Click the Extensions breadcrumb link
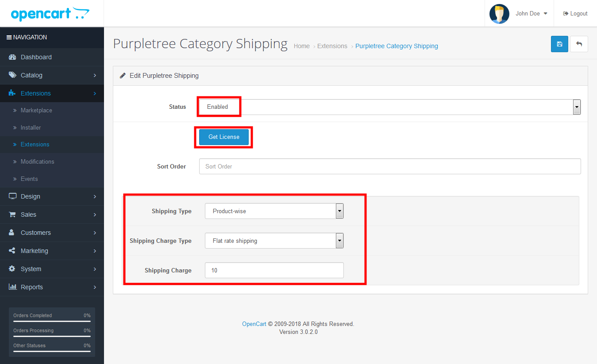Image resolution: width=597 pixels, height=364 pixels. pyautogui.click(x=332, y=46)
